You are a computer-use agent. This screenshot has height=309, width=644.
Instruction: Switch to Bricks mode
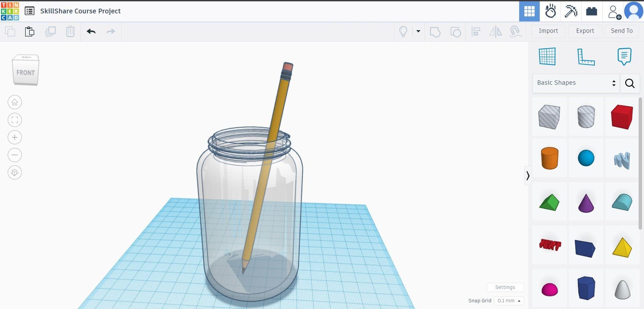point(592,11)
